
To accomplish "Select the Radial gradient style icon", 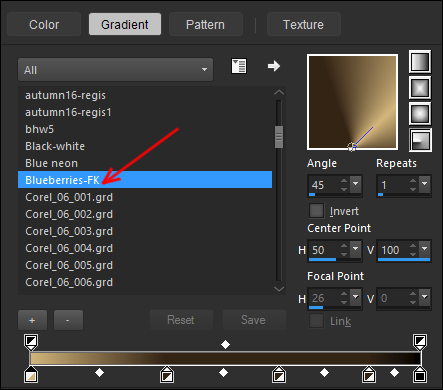I will [x=420, y=140].
